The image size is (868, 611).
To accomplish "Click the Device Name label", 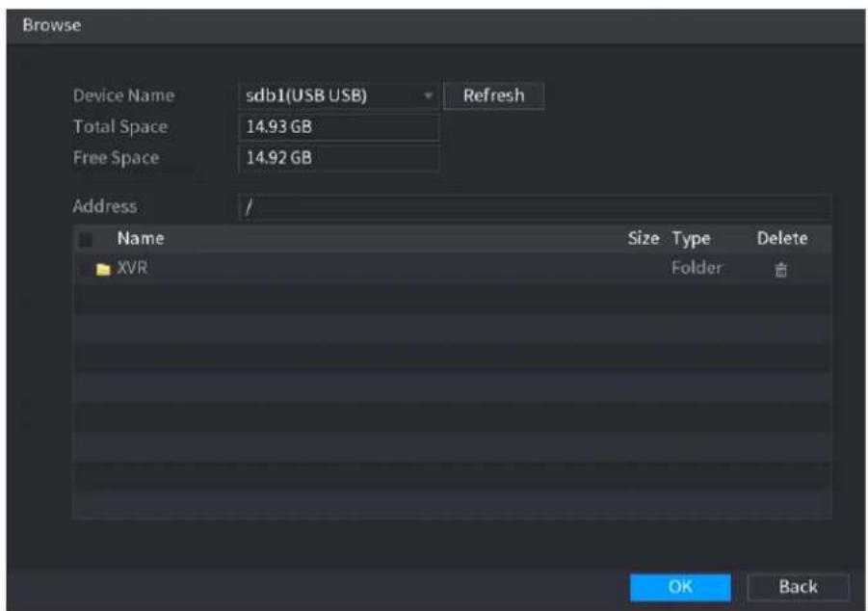I will [123, 95].
